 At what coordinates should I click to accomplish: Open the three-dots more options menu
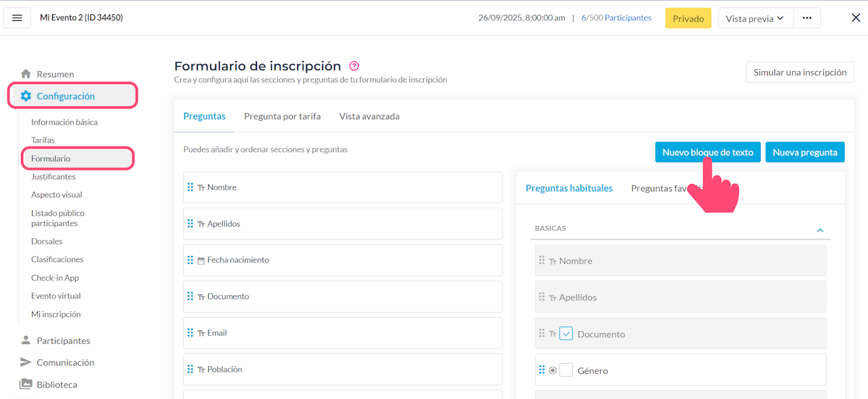click(807, 18)
